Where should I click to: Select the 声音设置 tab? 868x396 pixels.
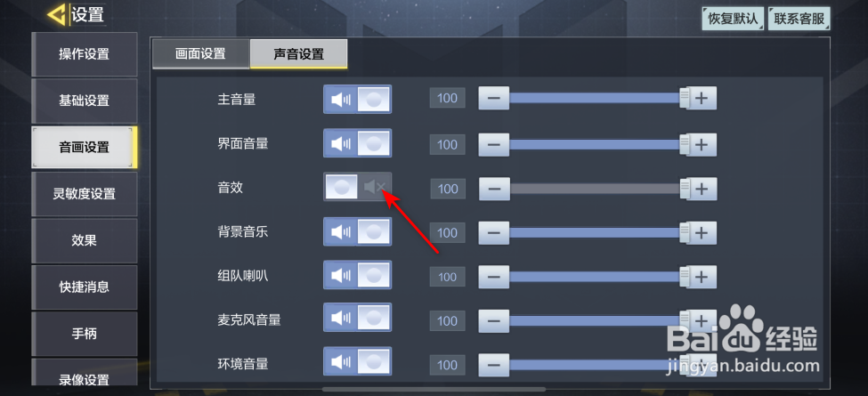[x=299, y=53]
